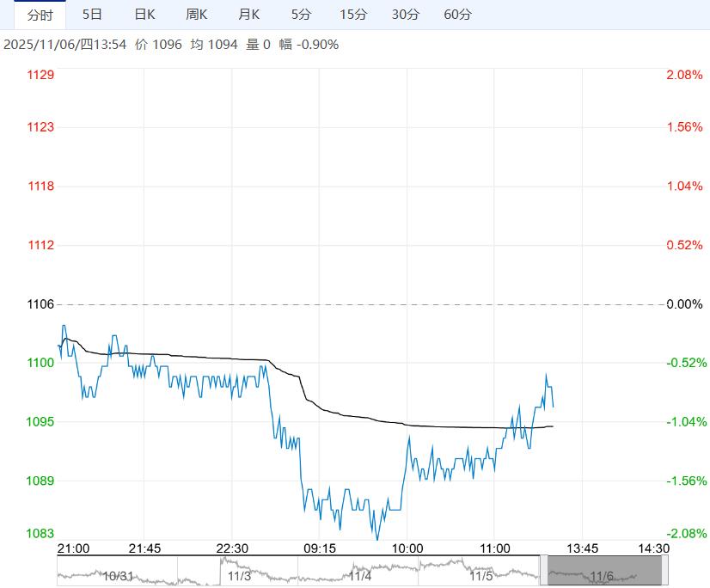Image resolution: width=710 pixels, height=588 pixels.
Task: Open the 日K daily candlestick tab
Action: [144, 15]
